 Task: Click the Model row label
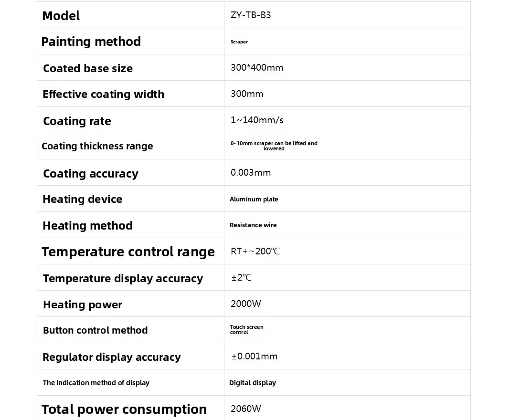point(61,16)
